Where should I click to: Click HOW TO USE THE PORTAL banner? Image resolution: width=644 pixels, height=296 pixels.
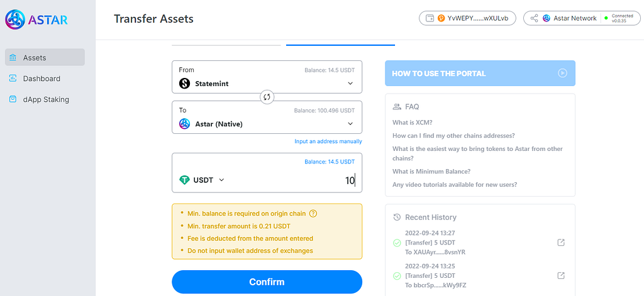480,74
